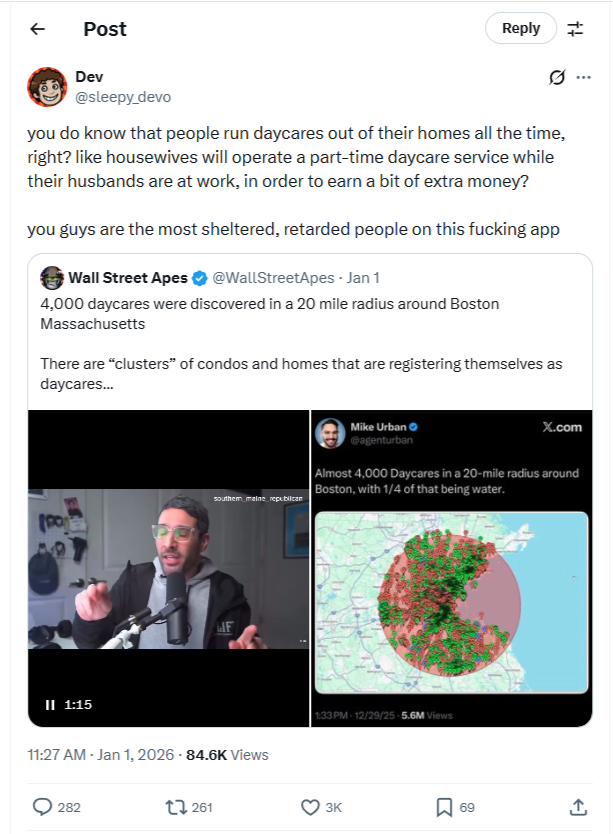Share the post using the upload icon
The width and height of the screenshot is (613, 834).
pyautogui.click(x=578, y=807)
